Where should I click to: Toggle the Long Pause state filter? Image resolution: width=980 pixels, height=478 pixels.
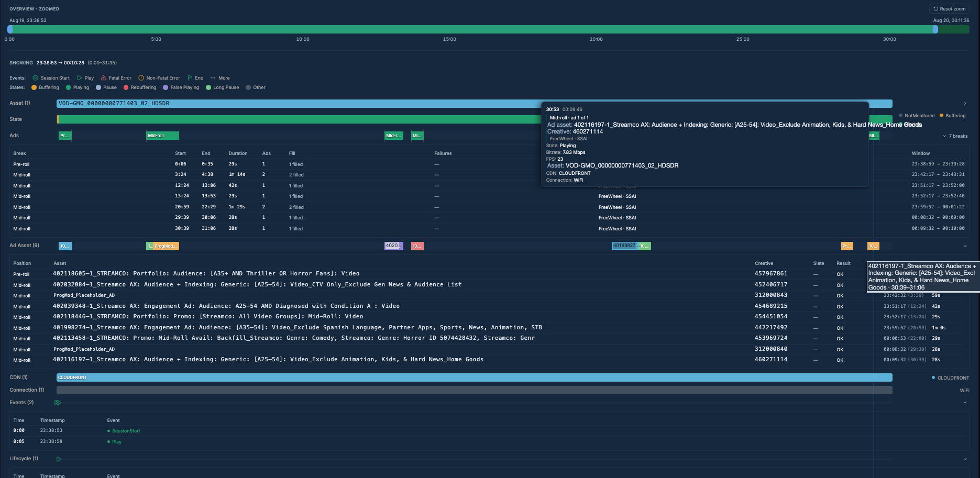pyautogui.click(x=223, y=87)
